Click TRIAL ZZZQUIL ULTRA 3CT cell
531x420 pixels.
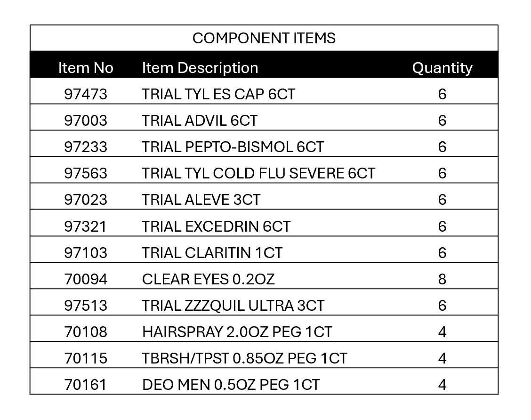[x=233, y=306]
